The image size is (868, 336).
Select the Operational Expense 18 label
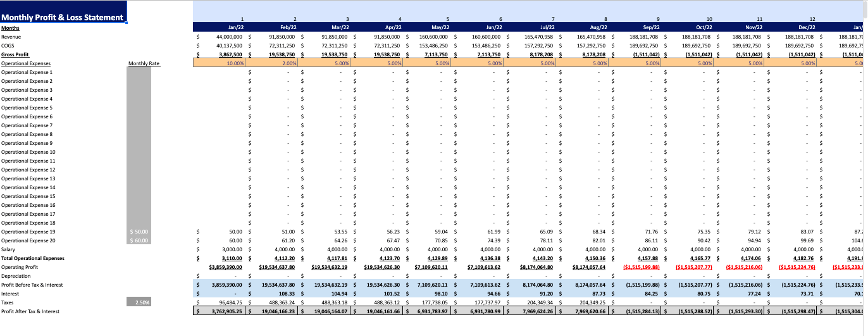click(x=28, y=223)
